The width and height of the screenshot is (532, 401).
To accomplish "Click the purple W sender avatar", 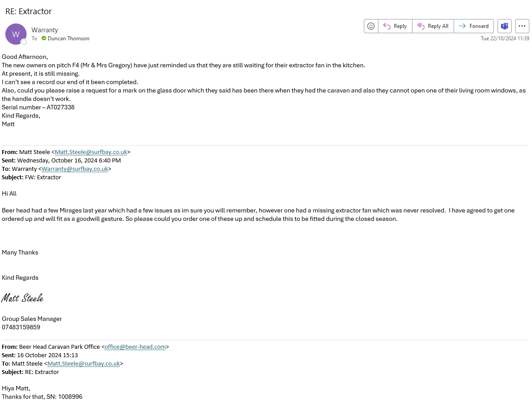I will tap(16, 34).
